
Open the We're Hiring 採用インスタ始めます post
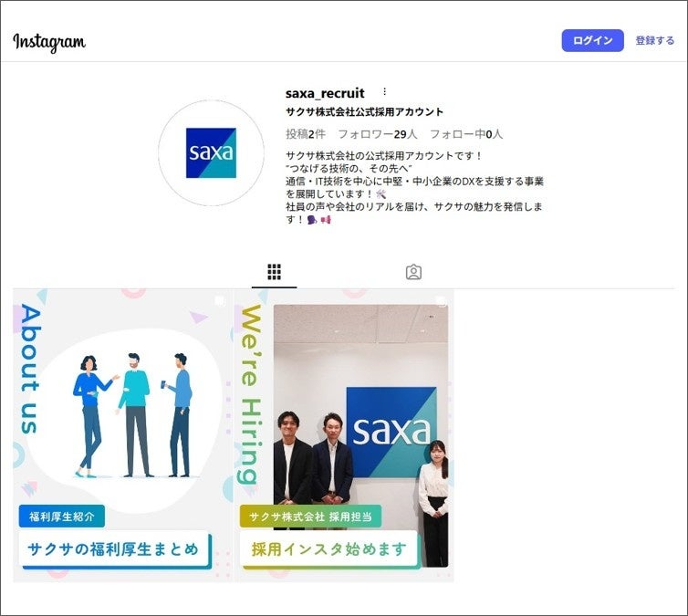pyautogui.click(x=344, y=435)
